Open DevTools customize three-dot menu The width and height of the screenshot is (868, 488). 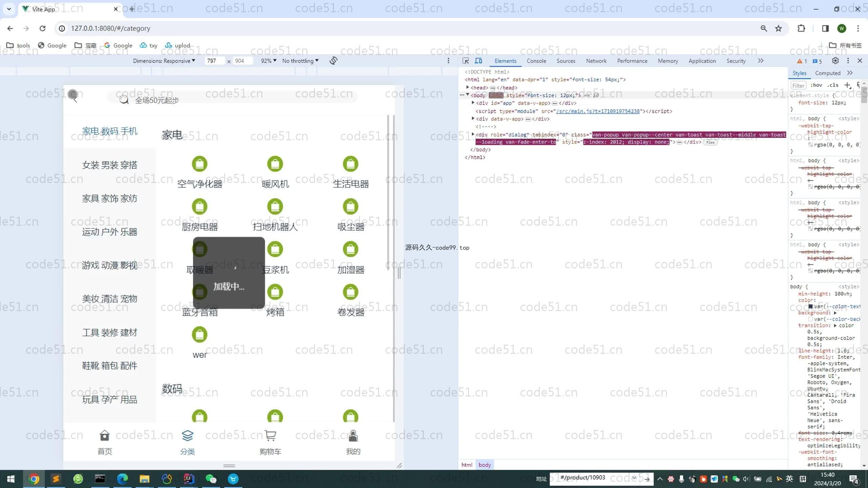coord(848,61)
